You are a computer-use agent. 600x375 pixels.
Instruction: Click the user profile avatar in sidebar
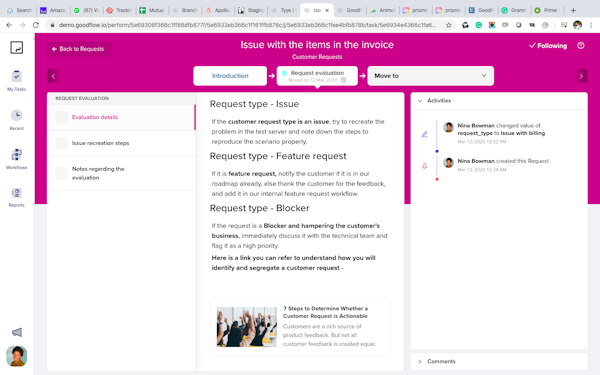coord(16,356)
